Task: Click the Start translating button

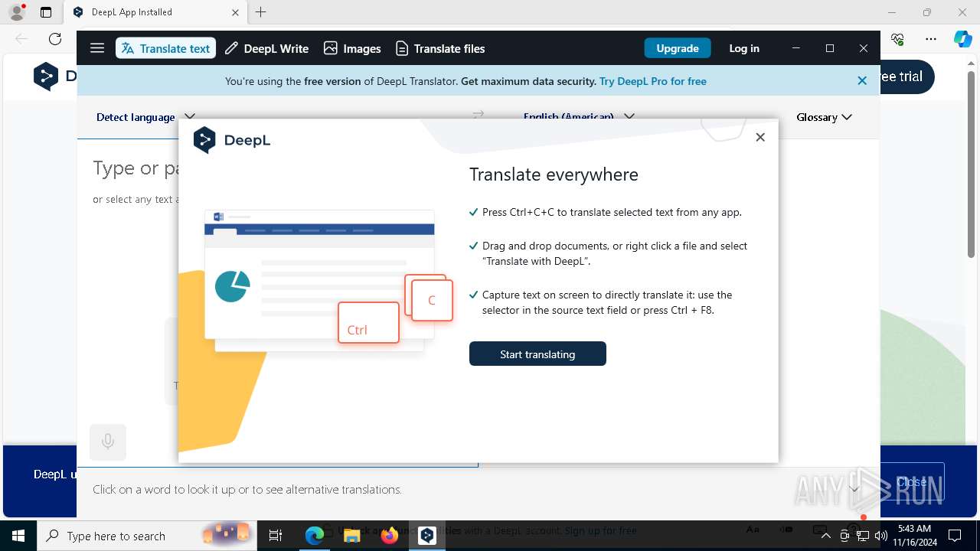Action: pos(537,354)
